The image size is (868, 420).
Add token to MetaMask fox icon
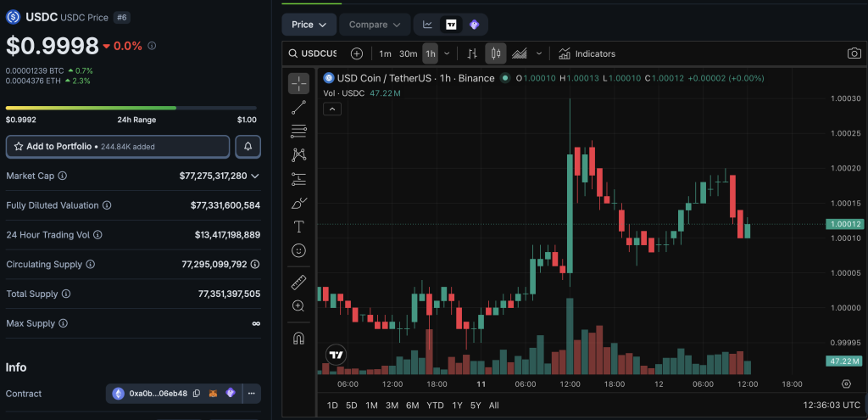click(213, 394)
